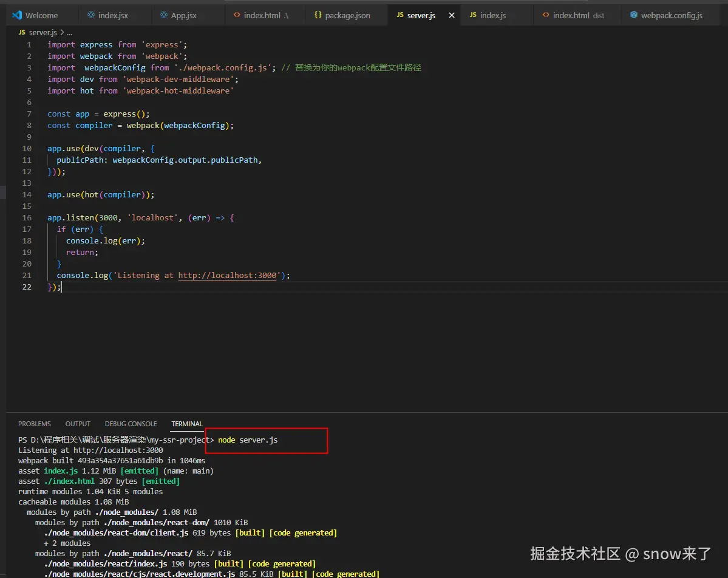
Task: Click 'runtime modules 1.04 KiB' terminal line
Action: pyautogui.click(x=90, y=492)
